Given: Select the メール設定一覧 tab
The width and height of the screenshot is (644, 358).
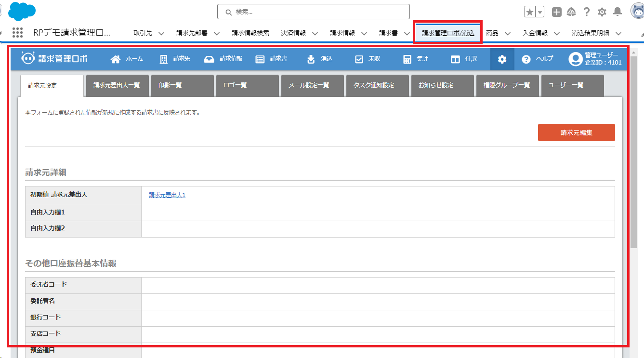Looking at the screenshot, I should (312, 85).
